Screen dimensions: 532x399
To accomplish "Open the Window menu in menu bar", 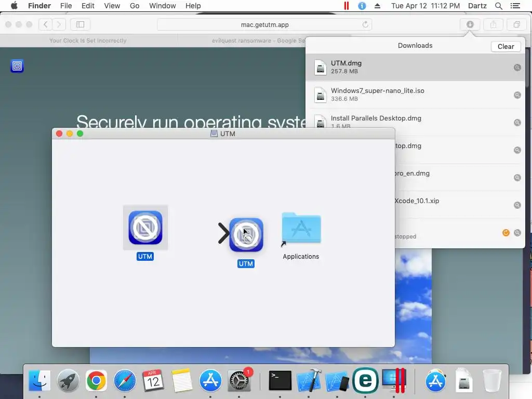I will (x=163, y=6).
